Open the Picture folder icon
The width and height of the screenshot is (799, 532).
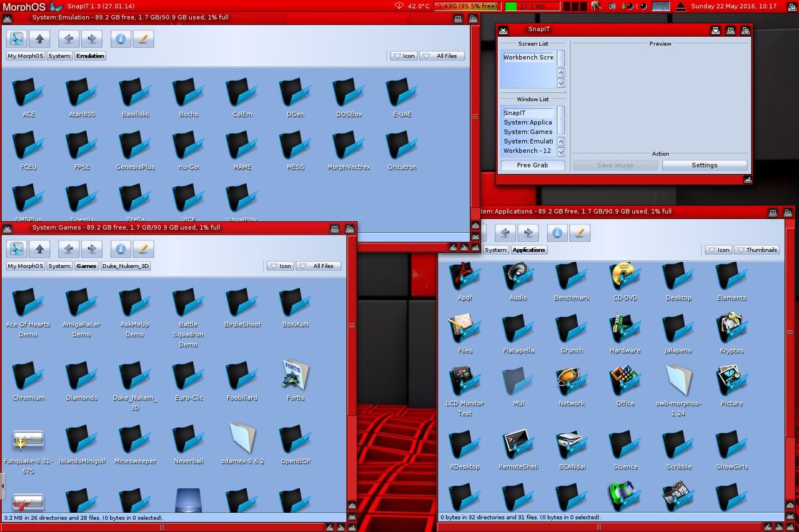click(x=732, y=382)
